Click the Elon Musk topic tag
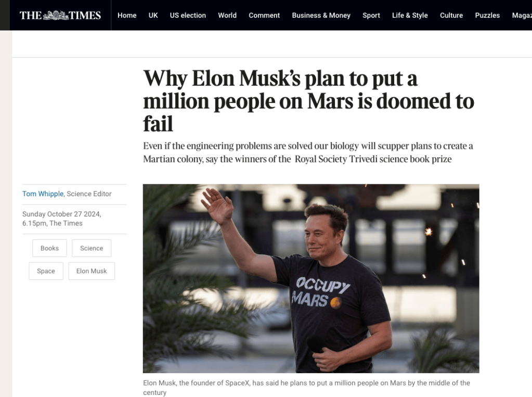The image size is (532, 397). pos(92,271)
